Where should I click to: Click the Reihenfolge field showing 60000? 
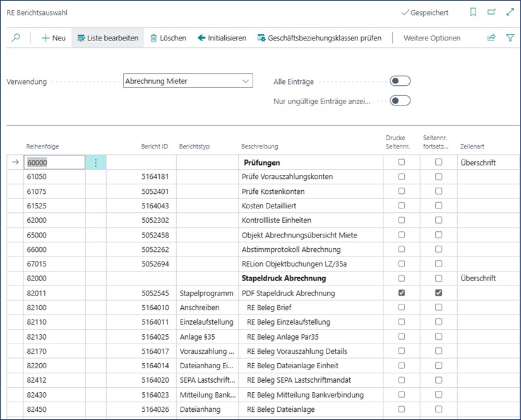tap(54, 162)
